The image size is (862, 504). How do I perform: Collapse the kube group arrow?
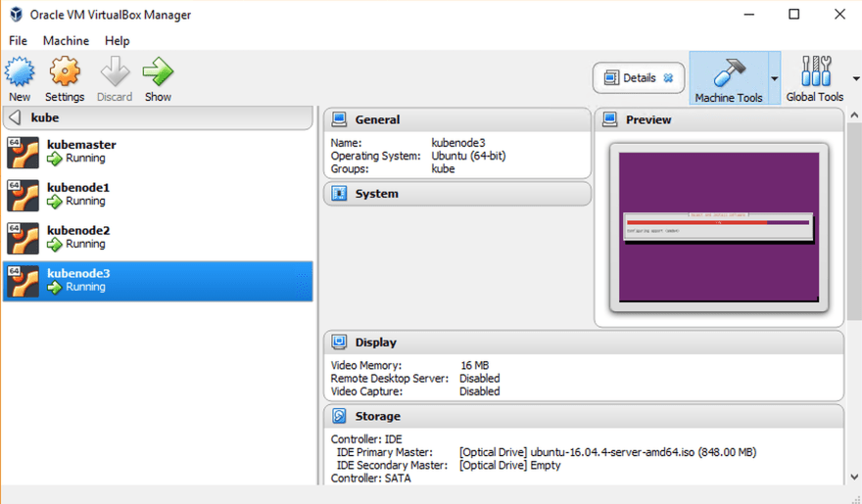[16, 117]
